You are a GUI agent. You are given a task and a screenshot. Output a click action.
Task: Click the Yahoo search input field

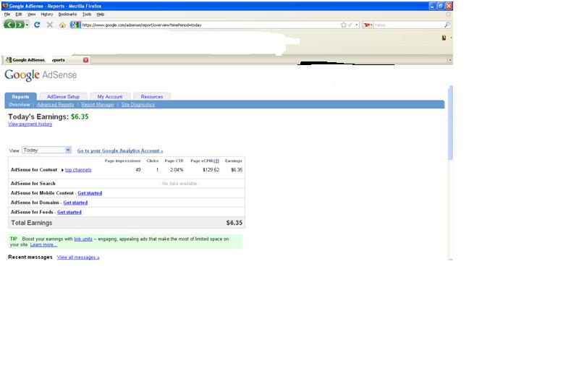408,25
